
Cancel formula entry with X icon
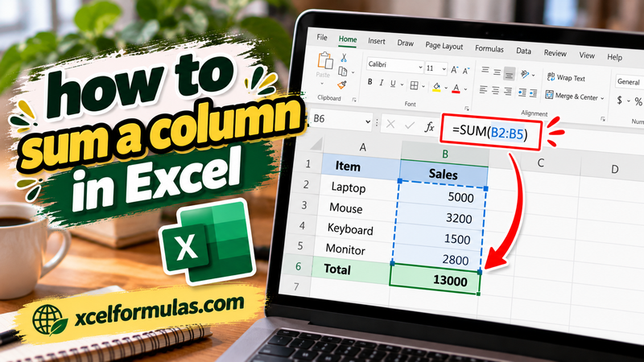[390, 124]
